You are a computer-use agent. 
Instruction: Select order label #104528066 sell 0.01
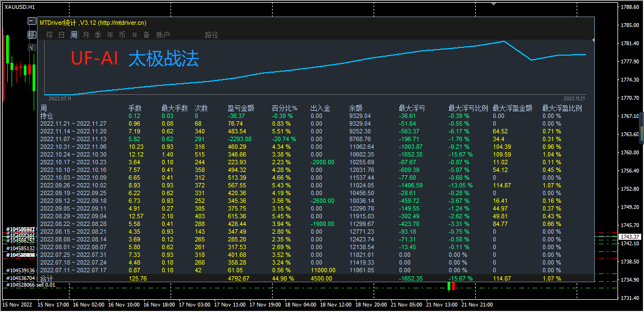point(30,285)
